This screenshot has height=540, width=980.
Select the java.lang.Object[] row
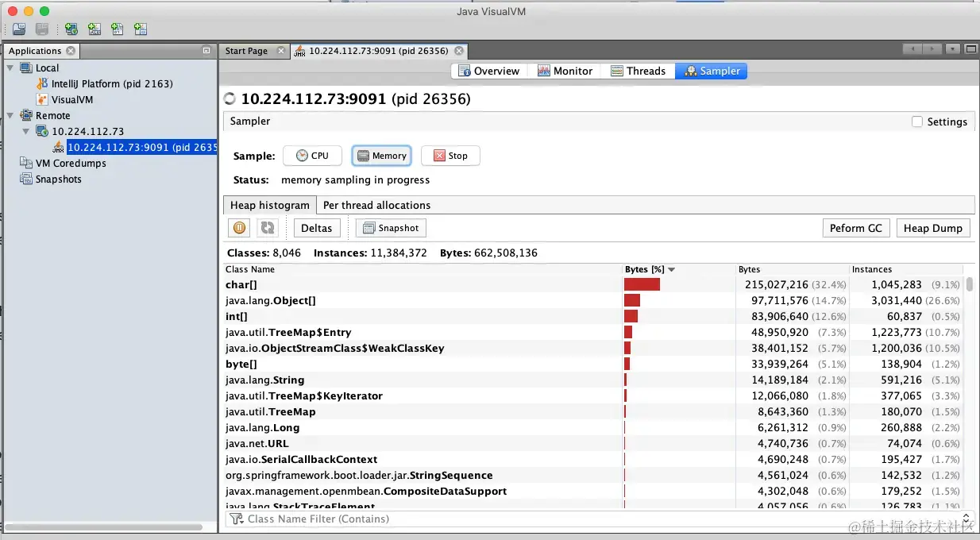click(594, 300)
